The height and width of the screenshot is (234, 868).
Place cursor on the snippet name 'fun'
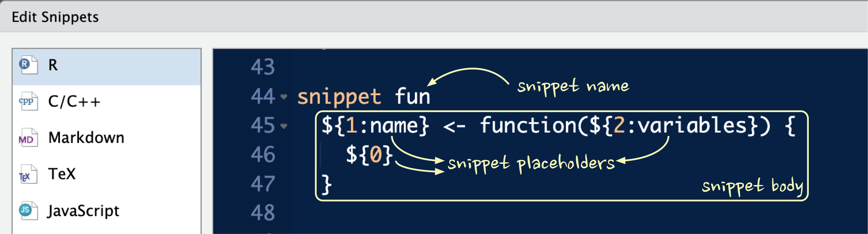412,97
